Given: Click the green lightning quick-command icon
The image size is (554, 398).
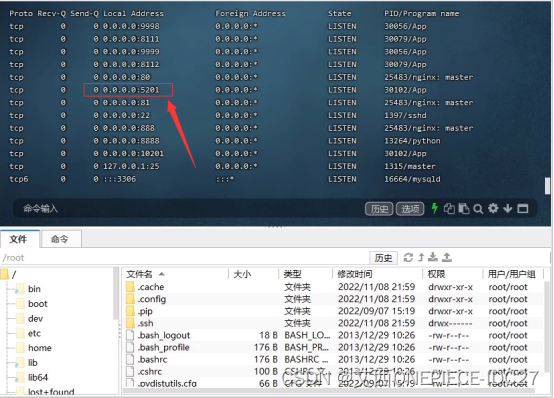Looking at the screenshot, I should click(435, 209).
